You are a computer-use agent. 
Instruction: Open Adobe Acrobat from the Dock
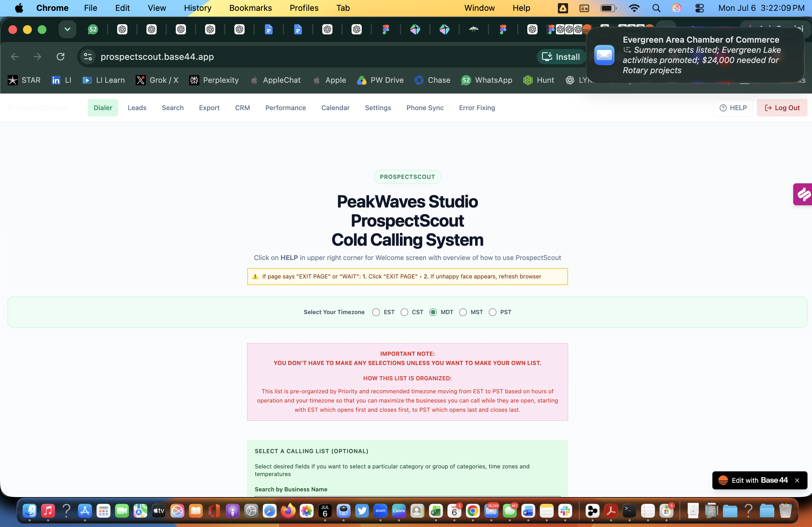click(611, 511)
